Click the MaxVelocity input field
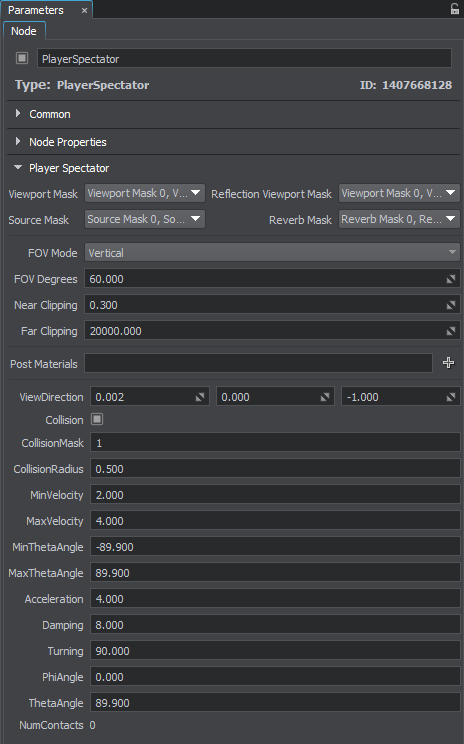This screenshot has height=744, width=464. (x=275, y=521)
